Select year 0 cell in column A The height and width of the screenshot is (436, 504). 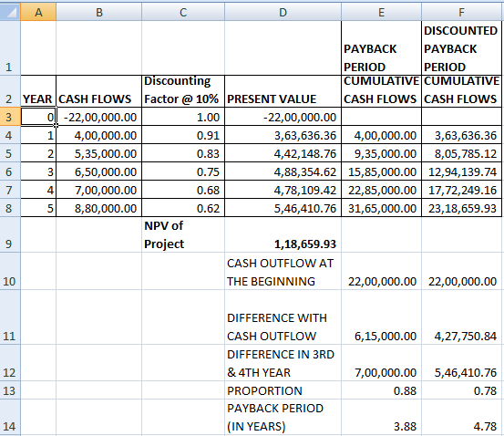click(x=38, y=117)
